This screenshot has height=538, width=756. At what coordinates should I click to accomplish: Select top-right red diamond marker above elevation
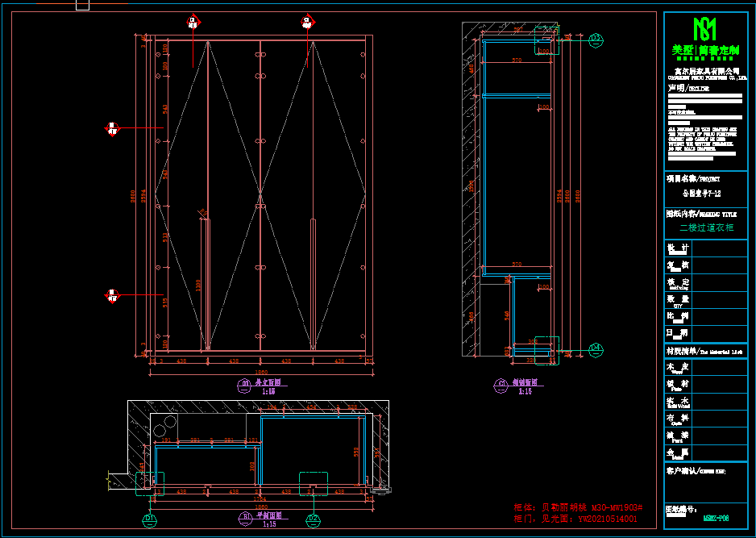(308, 23)
